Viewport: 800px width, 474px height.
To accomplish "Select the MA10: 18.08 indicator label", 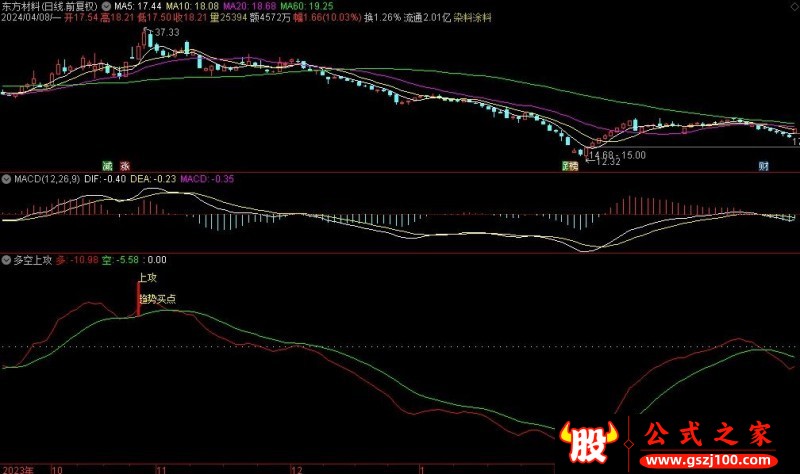I will pyautogui.click(x=192, y=7).
